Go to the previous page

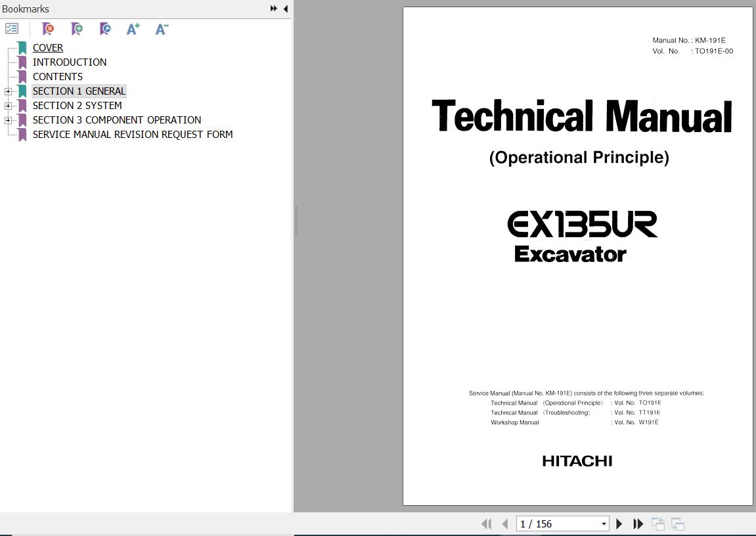(505, 524)
